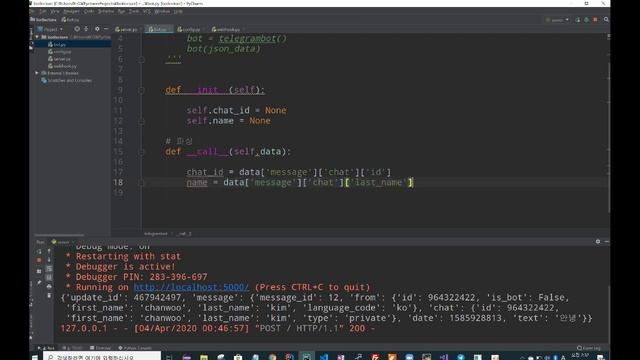Click the Task View icon on taskbar
The image size is (640, 360).
[x=169, y=358]
